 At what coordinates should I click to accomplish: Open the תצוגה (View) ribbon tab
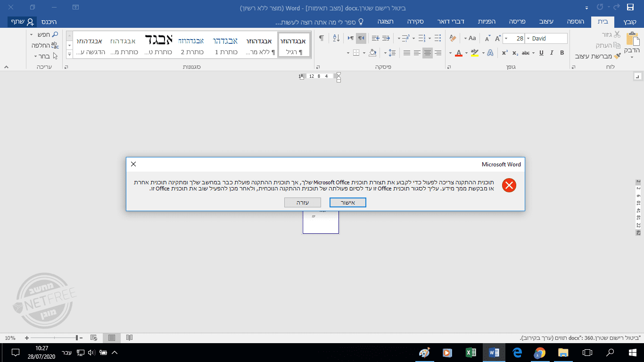[386, 22]
